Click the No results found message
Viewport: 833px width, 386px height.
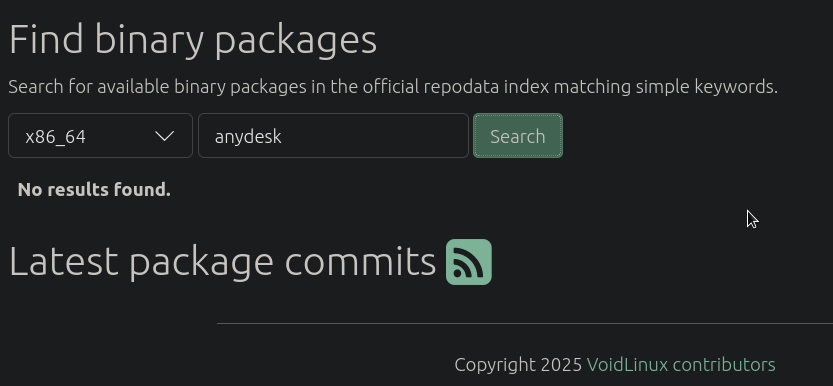tap(94, 190)
